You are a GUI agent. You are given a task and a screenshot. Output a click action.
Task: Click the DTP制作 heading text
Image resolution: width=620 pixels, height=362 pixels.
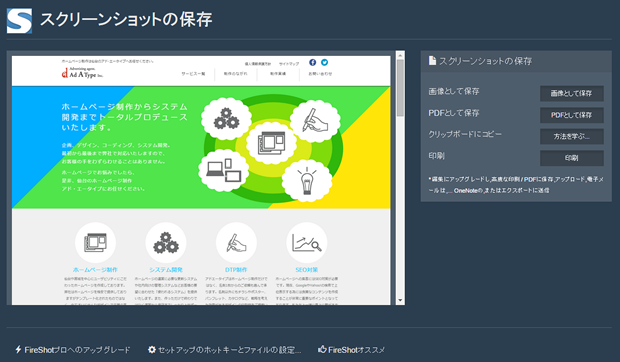tap(236, 270)
